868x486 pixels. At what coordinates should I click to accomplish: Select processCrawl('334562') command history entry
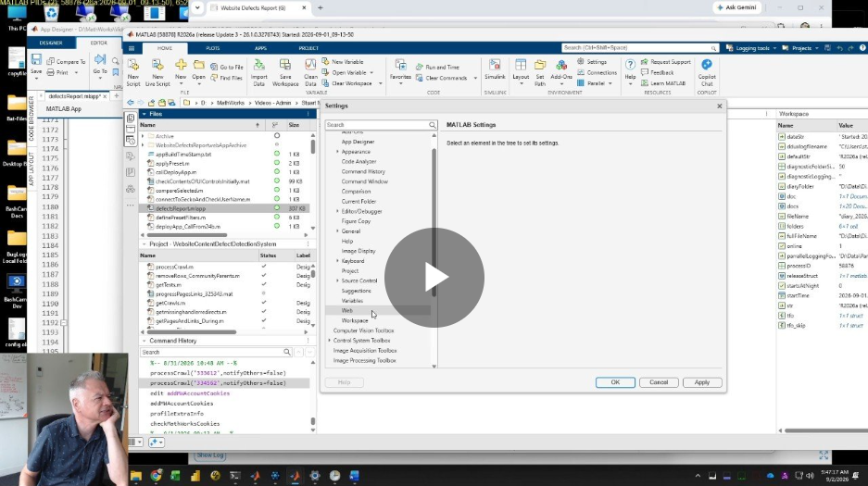224,383
